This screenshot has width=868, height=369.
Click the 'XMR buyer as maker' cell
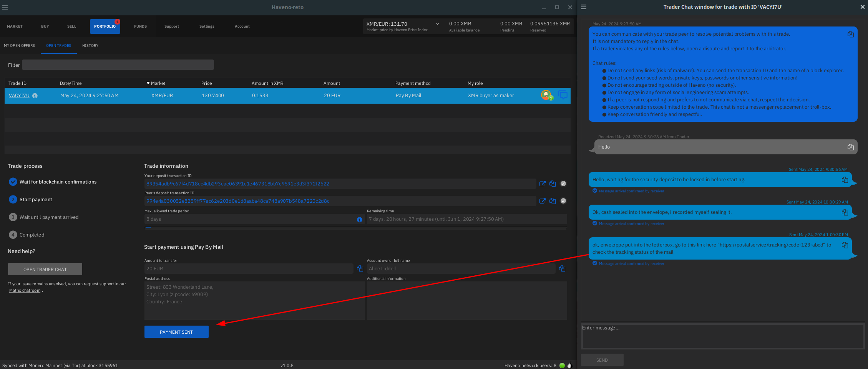pos(491,96)
